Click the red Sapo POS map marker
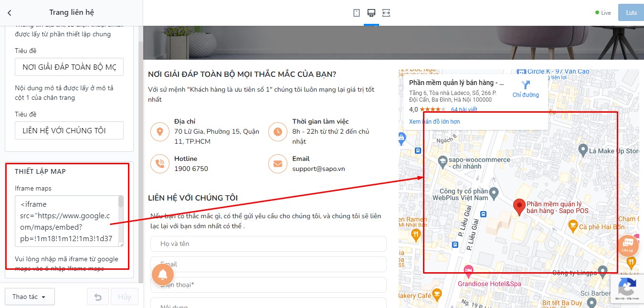This screenshot has width=644, height=308. click(519, 207)
